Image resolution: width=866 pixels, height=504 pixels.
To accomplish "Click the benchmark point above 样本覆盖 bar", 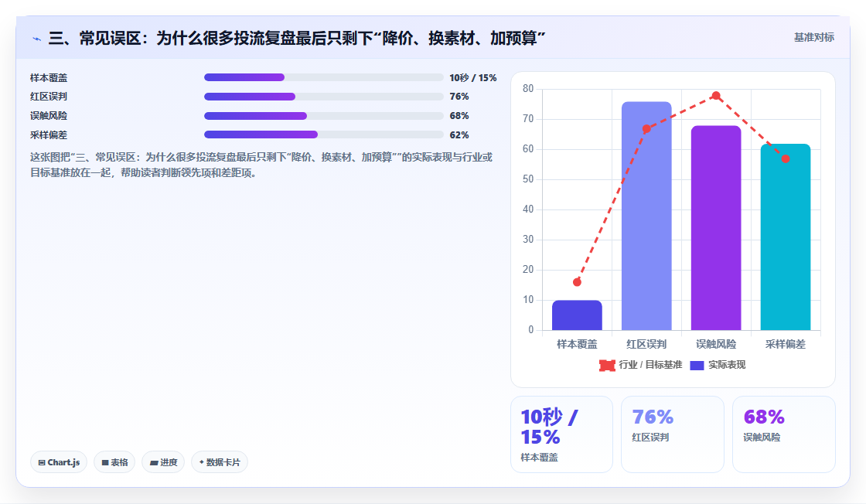I will 577,282.
